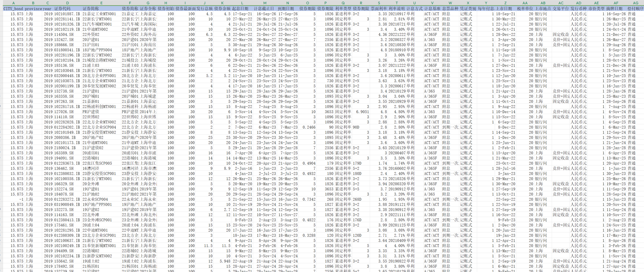Click security name 21嘉定工业MTN001

tap(101, 14)
